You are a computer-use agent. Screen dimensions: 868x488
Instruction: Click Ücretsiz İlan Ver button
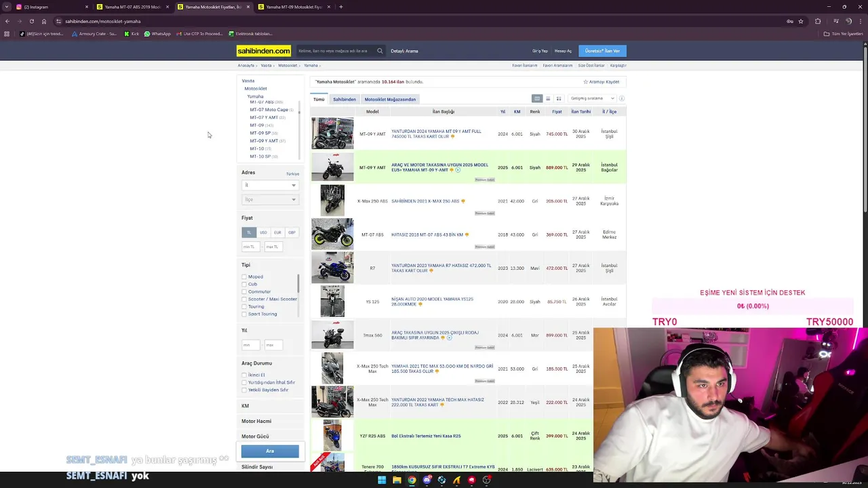(602, 51)
